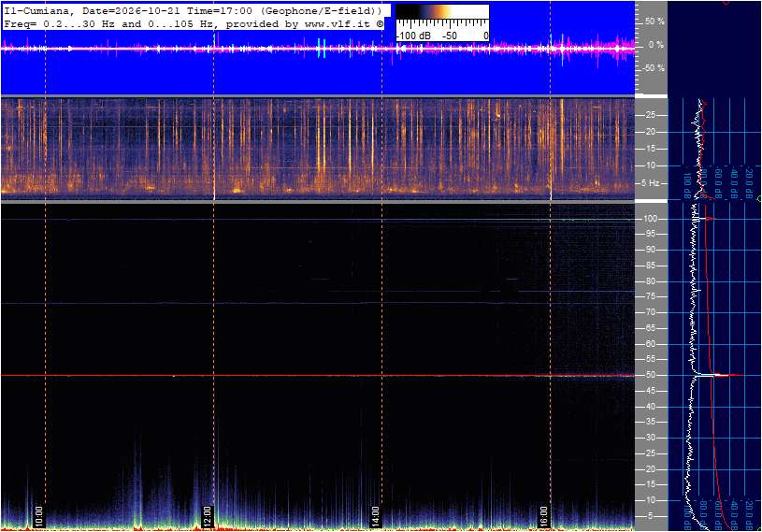Click the 55 tick on the 0-105 Hz axis
The image size is (762, 532).
pyautogui.click(x=650, y=360)
